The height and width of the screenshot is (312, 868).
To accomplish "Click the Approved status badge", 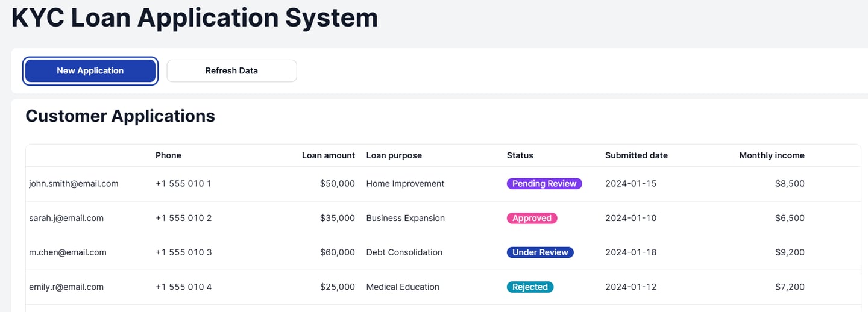I will tap(532, 219).
